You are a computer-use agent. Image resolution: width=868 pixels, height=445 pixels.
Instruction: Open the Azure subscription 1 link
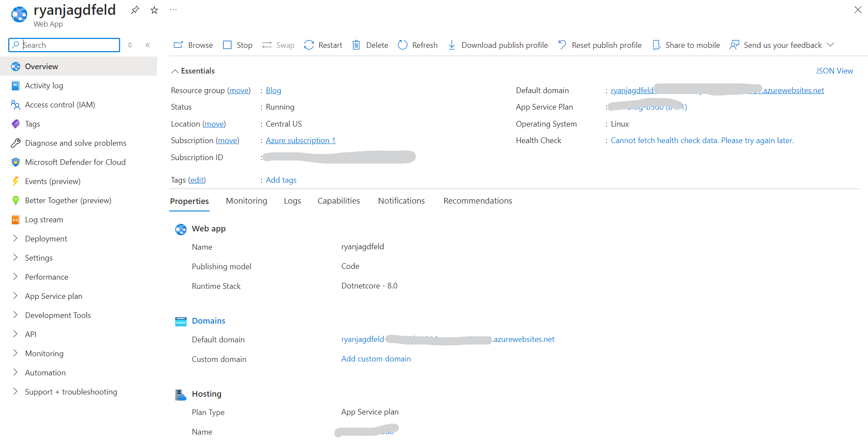pyautogui.click(x=301, y=141)
